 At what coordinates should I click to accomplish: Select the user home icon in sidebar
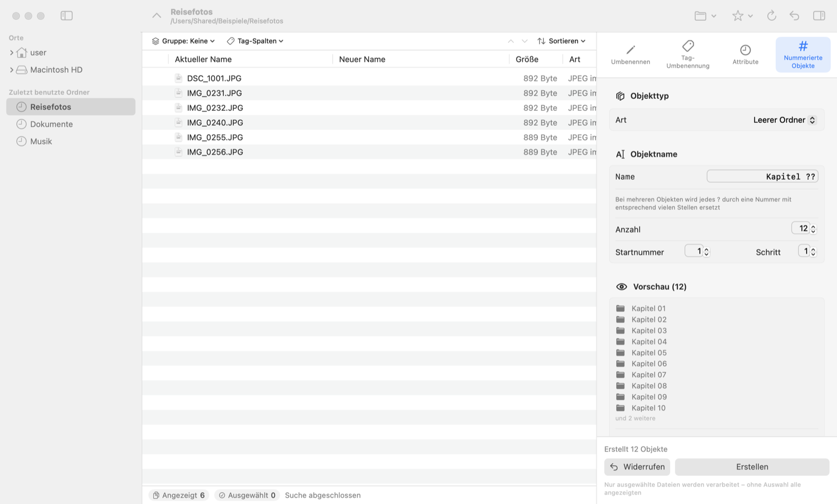coord(21,52)
